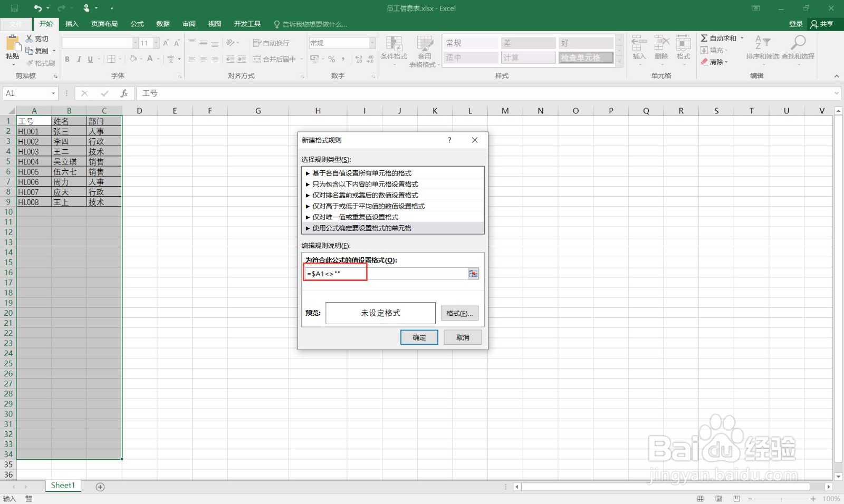This screenshot has width=844, height=504.
Task: Open the font size dropdown
Action: pos(156,43)
